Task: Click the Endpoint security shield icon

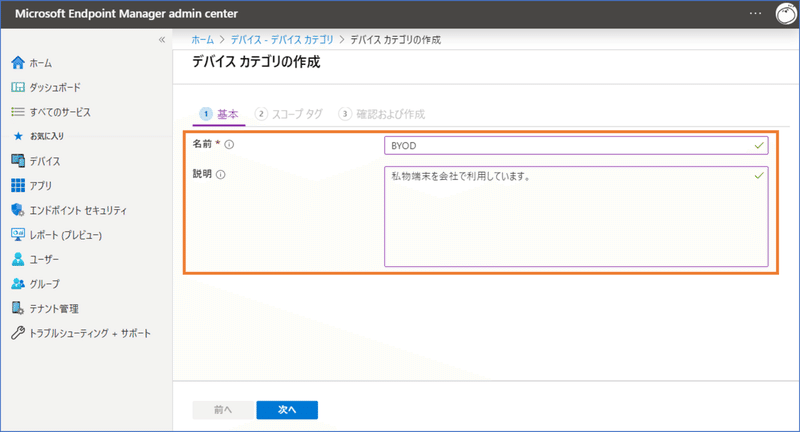Action: pyautogui.click(x=18, y=210)
